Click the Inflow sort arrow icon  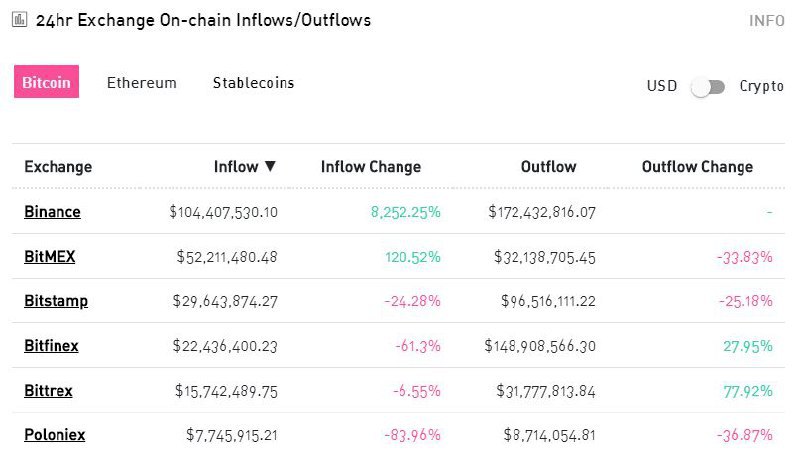270,167
